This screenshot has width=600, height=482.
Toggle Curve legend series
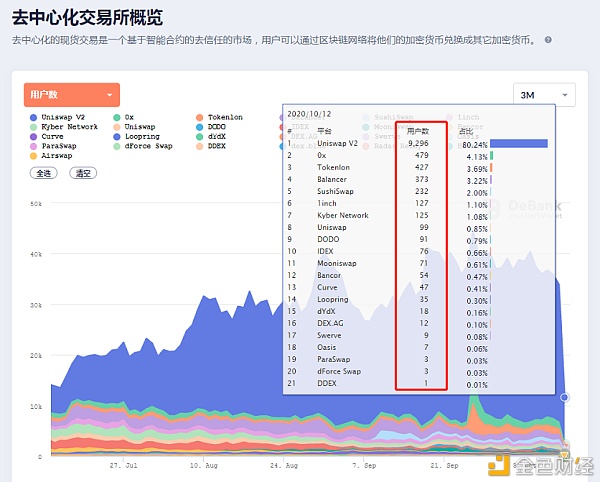[x=47, y=136]
